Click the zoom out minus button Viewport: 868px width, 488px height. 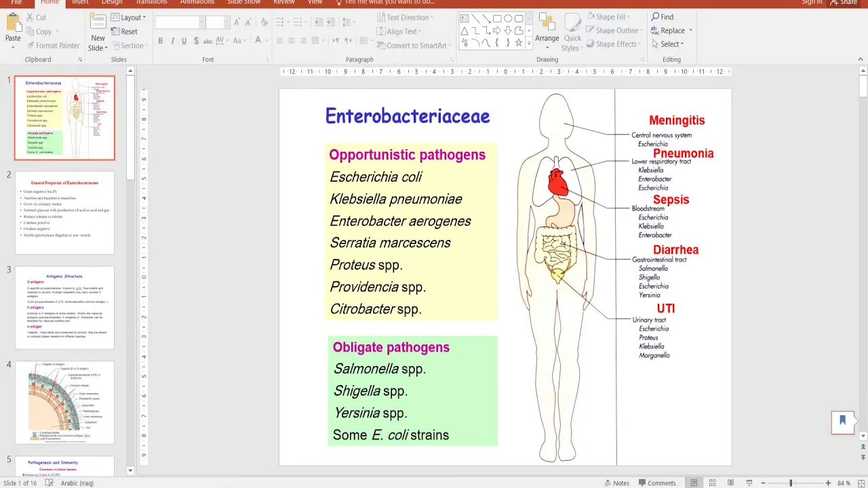tap(763, 483)
